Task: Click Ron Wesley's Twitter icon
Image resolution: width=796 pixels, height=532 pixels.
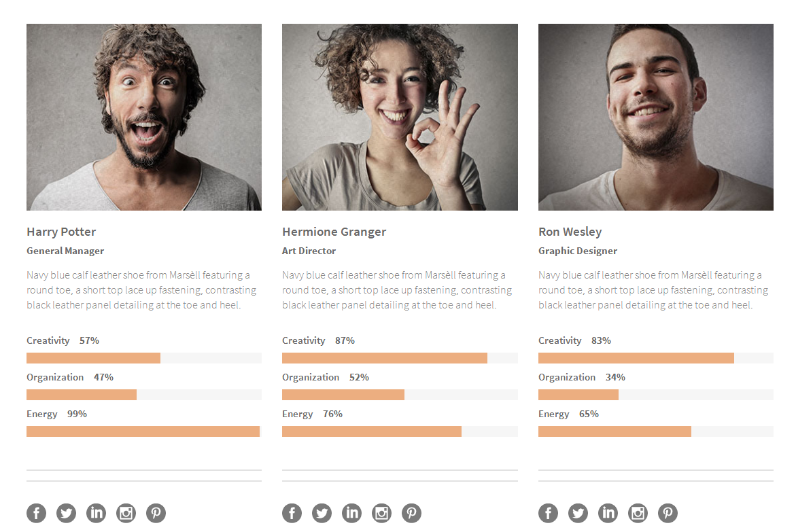Action: point(578,513)
